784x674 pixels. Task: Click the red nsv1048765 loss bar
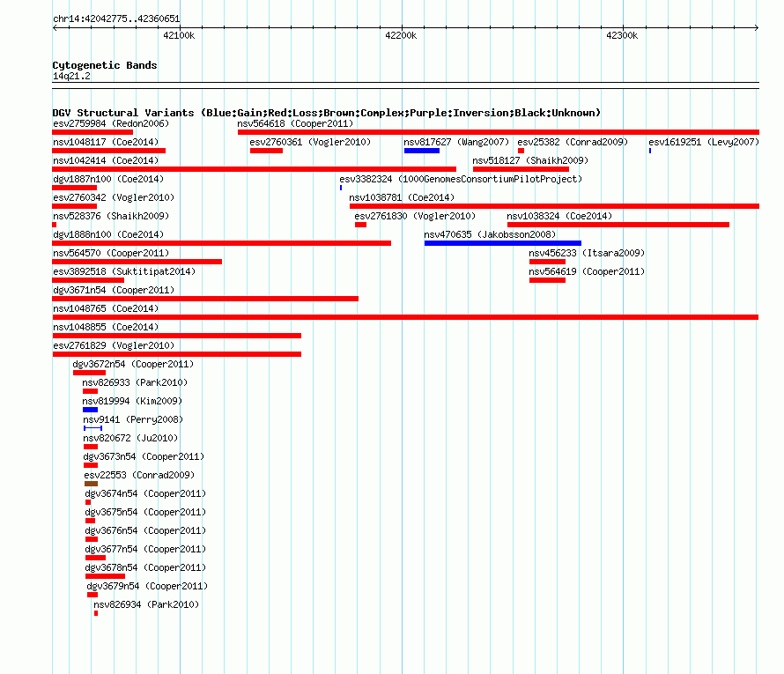click(x=405, y=317)
